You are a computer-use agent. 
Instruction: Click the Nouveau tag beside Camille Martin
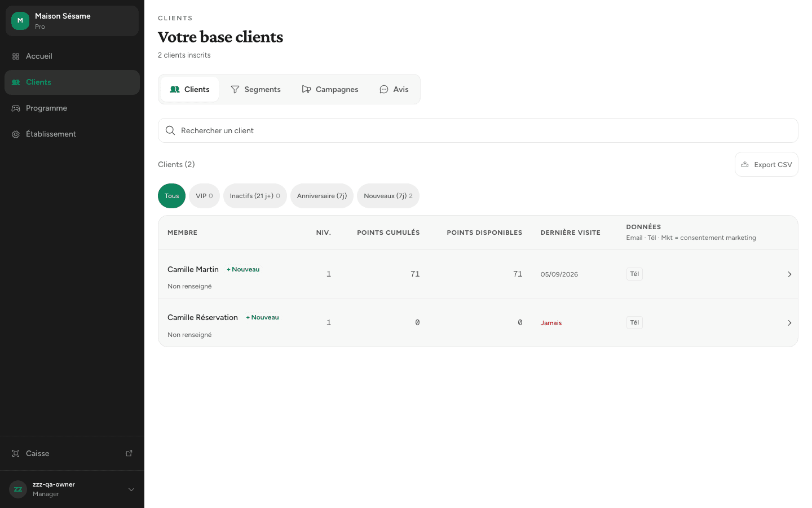point(243,269)
